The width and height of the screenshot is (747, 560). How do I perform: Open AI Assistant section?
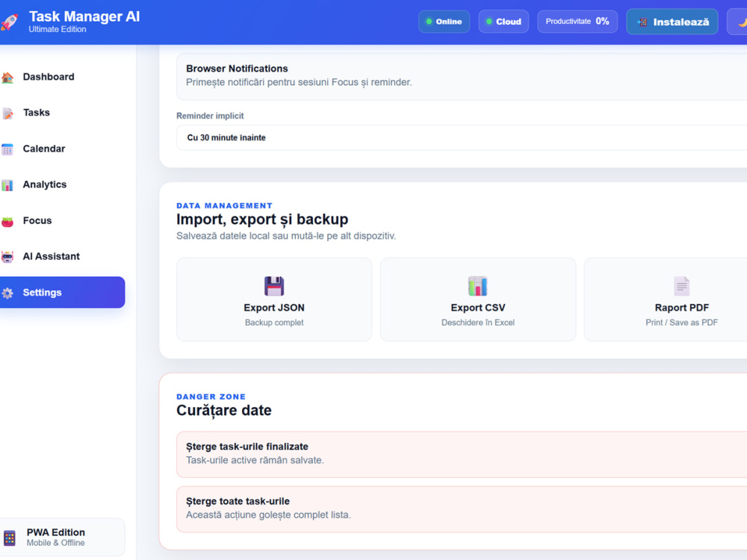point(63,257)
